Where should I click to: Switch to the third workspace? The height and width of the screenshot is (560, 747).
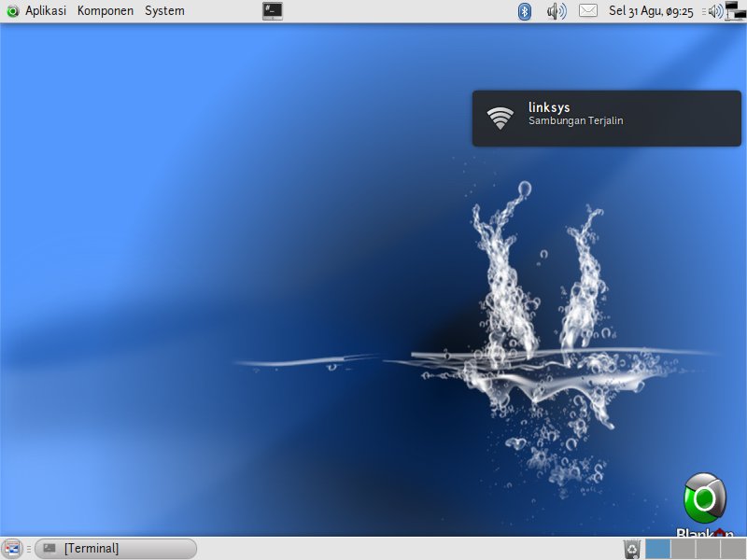click(708, 549)
